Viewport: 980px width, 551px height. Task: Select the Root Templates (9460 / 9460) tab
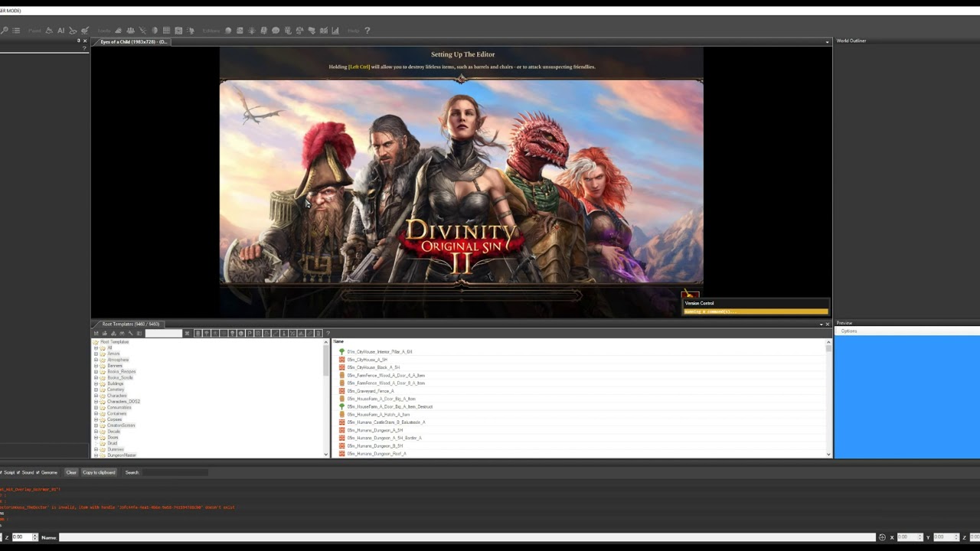[131, 324]
